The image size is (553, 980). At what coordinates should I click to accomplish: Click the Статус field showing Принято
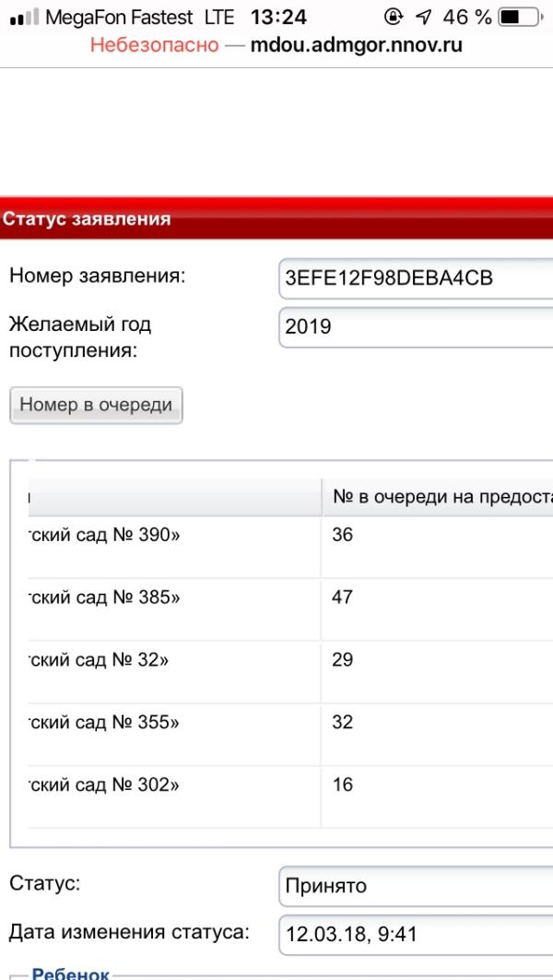click(x=415, y=886)
